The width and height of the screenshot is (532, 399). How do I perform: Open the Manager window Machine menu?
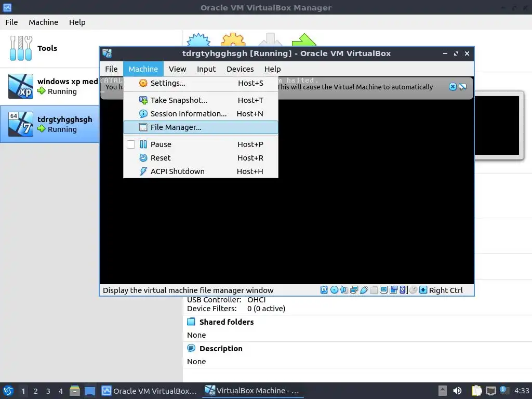(x=44, y=22)
